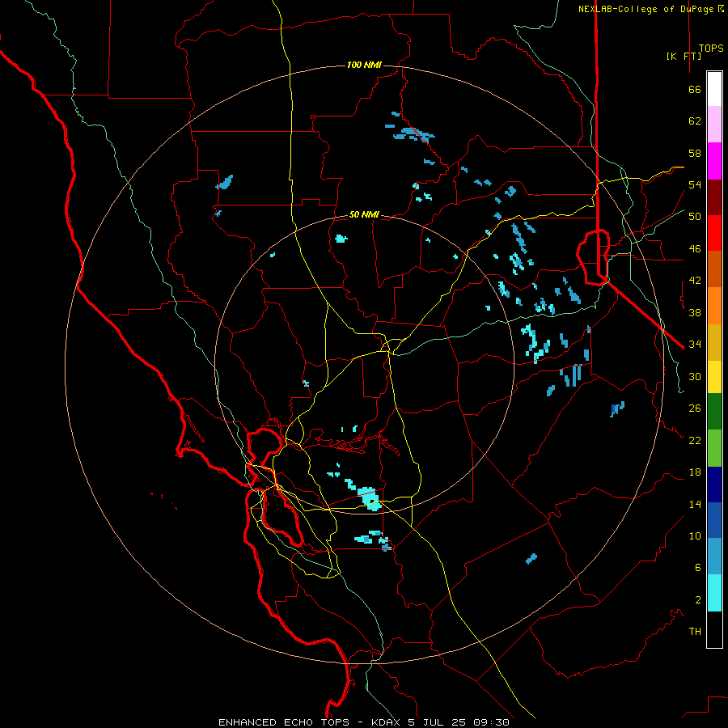
Task: Click the navy 22 kft swatch
Action: click(x=714, y=485)
